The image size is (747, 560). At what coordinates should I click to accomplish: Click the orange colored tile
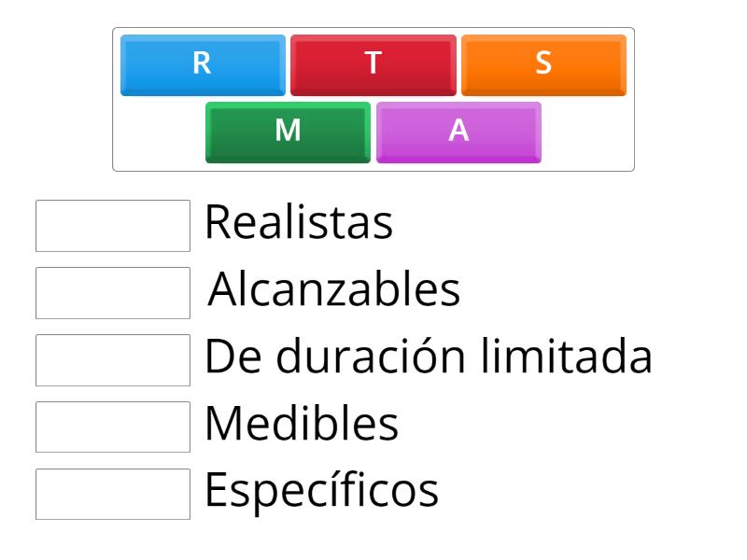click(543, 64)
